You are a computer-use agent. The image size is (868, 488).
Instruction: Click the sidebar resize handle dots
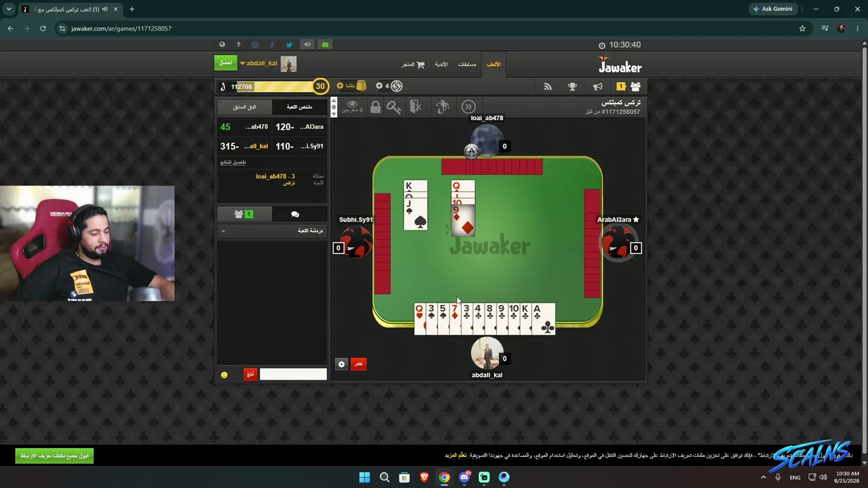coord(333,107)
